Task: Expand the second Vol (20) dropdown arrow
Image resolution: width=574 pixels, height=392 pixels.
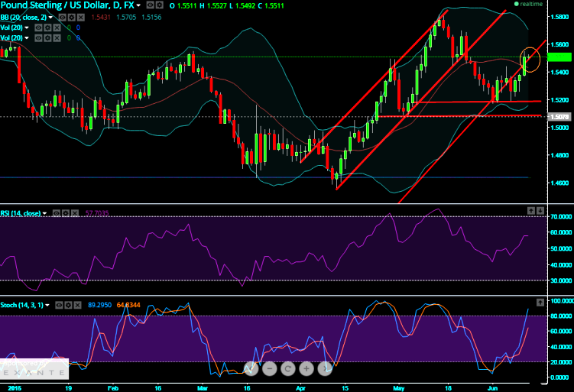Action: click(x=27, y=37)
